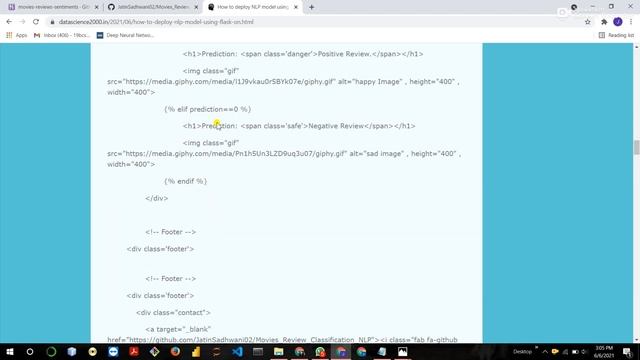The image size is (640, 360).
Task: Open File Explorer from the taskbar
Action: click(x=278, y=351)
